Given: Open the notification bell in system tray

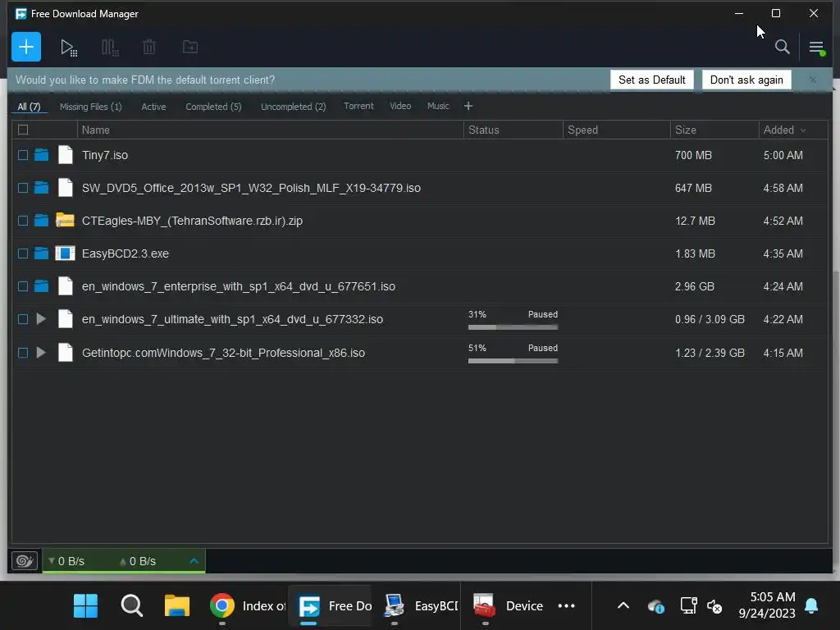Looking at the screenshot, I should coord(811,606).
